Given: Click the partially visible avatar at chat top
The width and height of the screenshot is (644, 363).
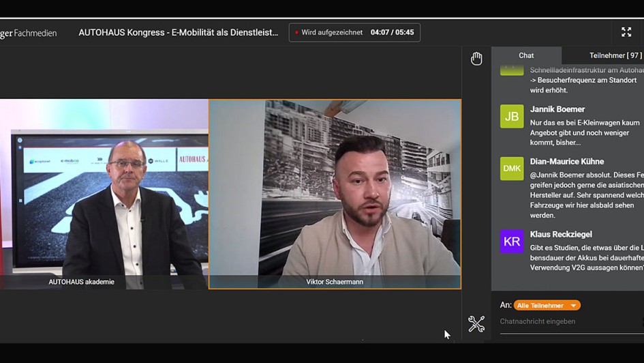Looking at the screenshot, I should (x=512, y=69).
